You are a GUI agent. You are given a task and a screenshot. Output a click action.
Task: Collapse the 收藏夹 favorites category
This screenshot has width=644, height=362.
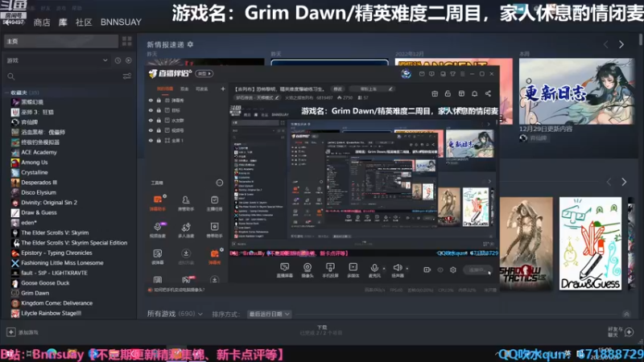click(7, 93)
